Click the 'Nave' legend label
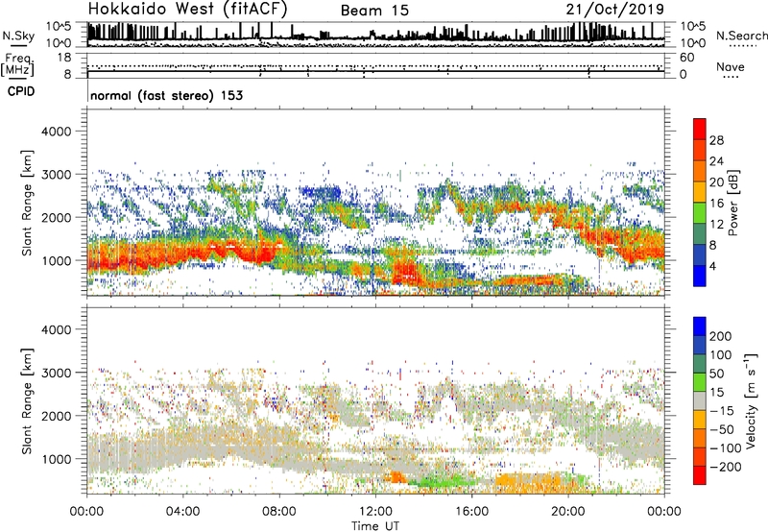Image resolution: width=768 pixels, height=532 pixels. point(730,66)
